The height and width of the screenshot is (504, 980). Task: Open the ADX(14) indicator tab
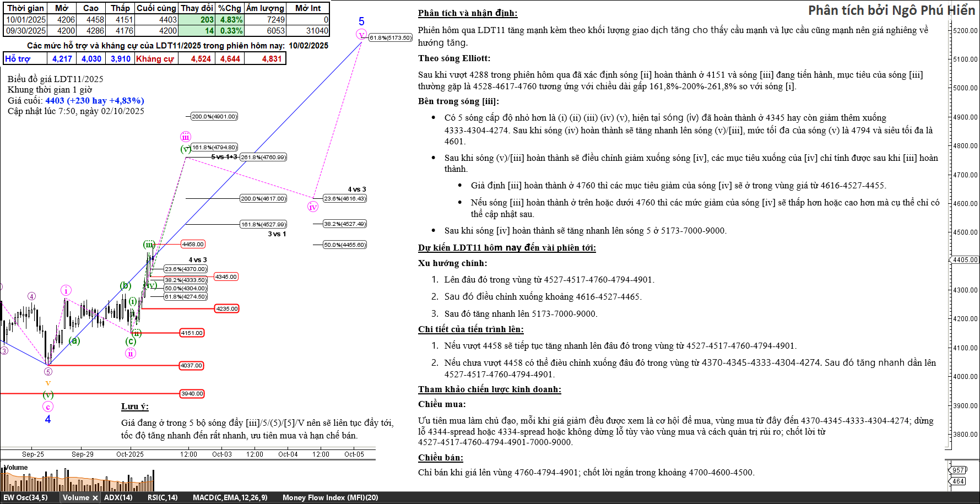(118, 498)
